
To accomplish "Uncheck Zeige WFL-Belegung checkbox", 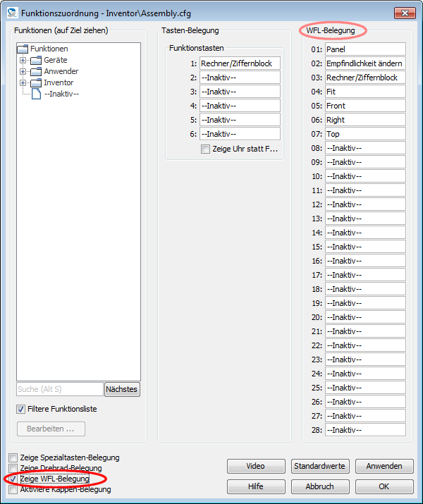I will [13, 479].
